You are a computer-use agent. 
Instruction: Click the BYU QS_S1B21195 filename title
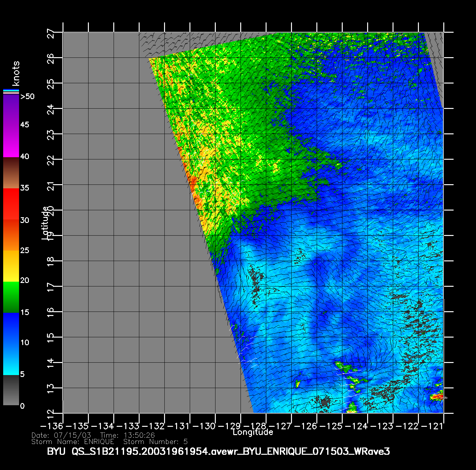(x=218, y=451)
